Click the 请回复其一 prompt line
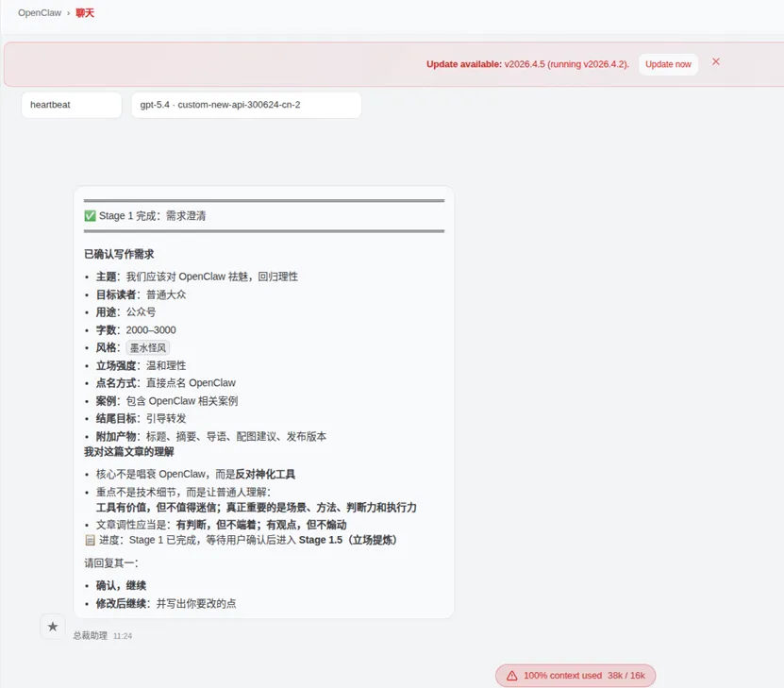 (111, 563)
